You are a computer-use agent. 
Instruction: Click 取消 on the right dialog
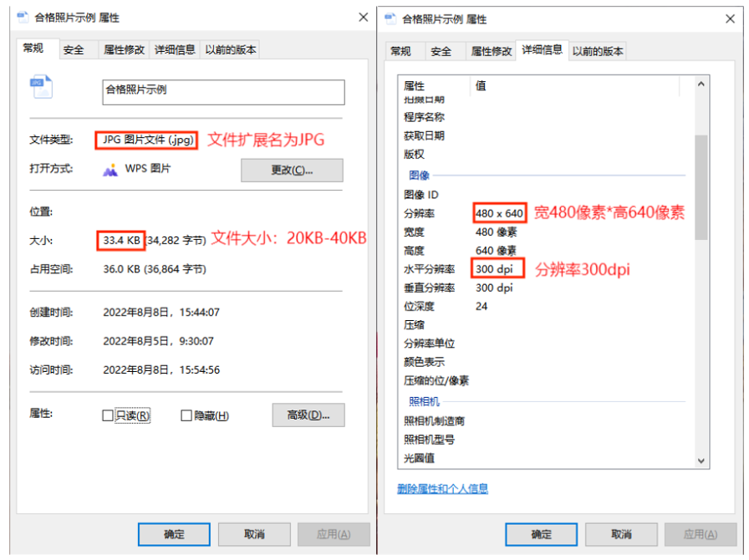click(x=619, y=534)
